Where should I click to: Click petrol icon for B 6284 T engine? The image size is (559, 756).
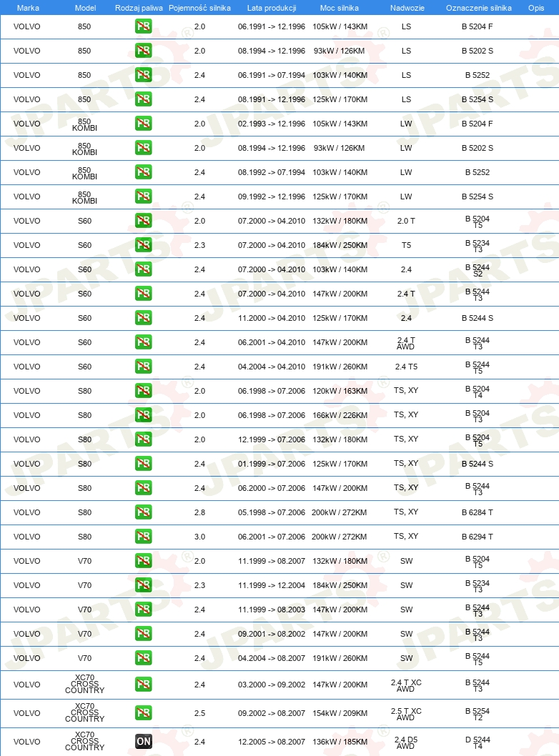[x=143, y=512]
